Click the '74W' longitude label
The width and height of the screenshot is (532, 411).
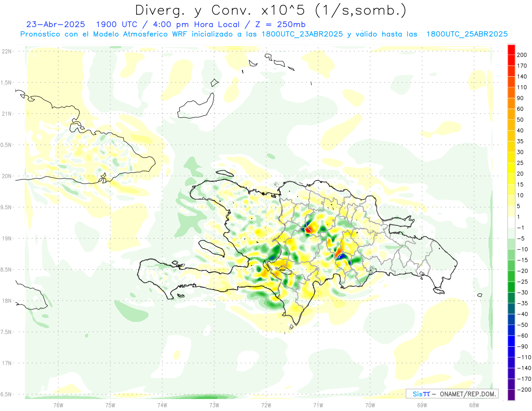pyautogui.click(x=162, y=405)
